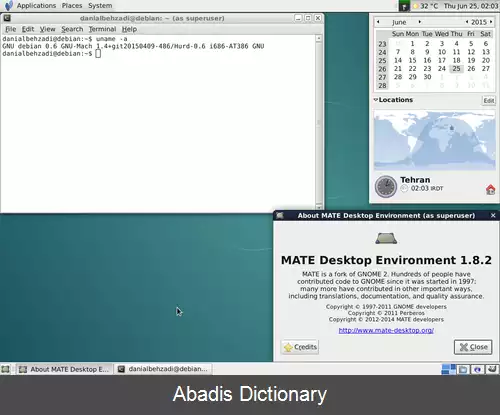Open File menu in terminal
Screen dimensions: 500x415
pos(10,29)
